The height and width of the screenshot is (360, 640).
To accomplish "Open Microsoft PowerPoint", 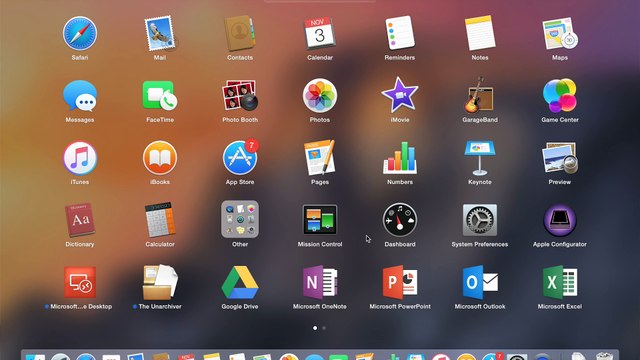I will click(400, 282).
